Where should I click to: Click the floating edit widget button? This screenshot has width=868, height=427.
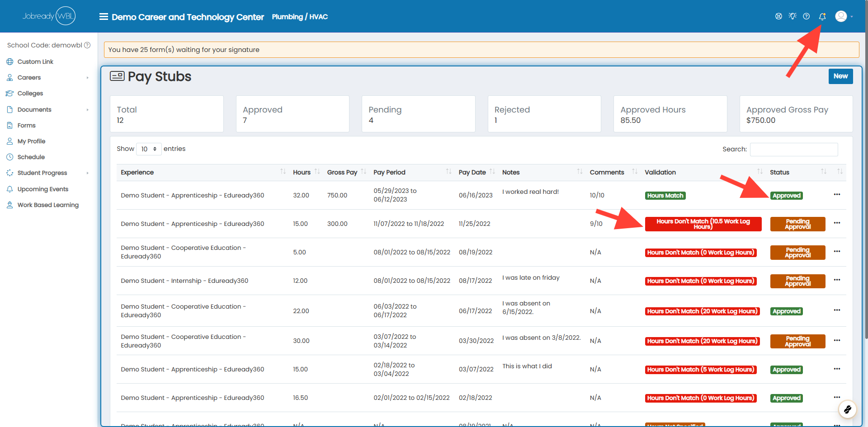(x=847, y=410)
